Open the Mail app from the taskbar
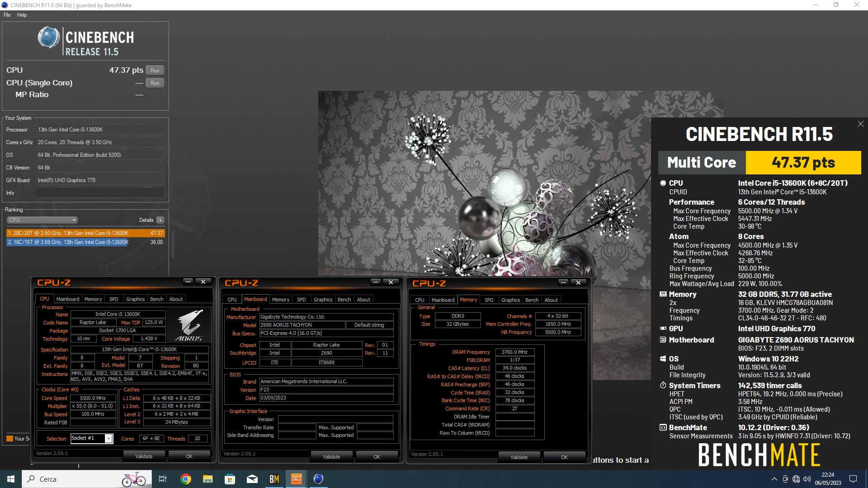The width and height of the screenshot is (868, 488). pyautogui.click(x=252, y=479)
